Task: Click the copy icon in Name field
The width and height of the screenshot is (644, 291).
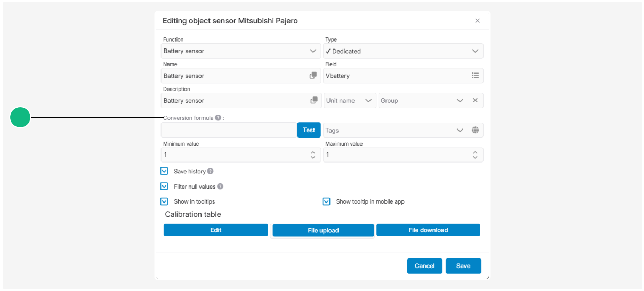Action: (x=313, y=76)
